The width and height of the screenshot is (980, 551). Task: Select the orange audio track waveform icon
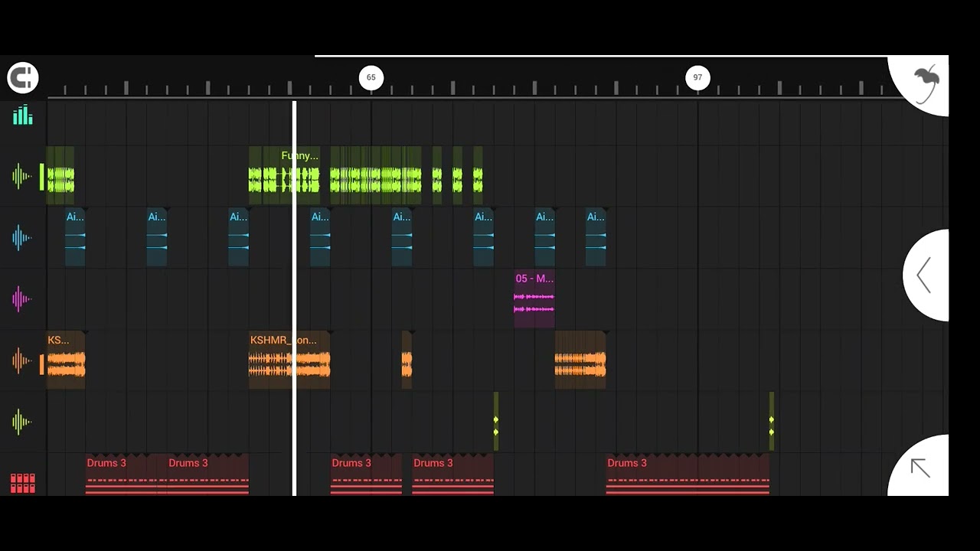21,360
